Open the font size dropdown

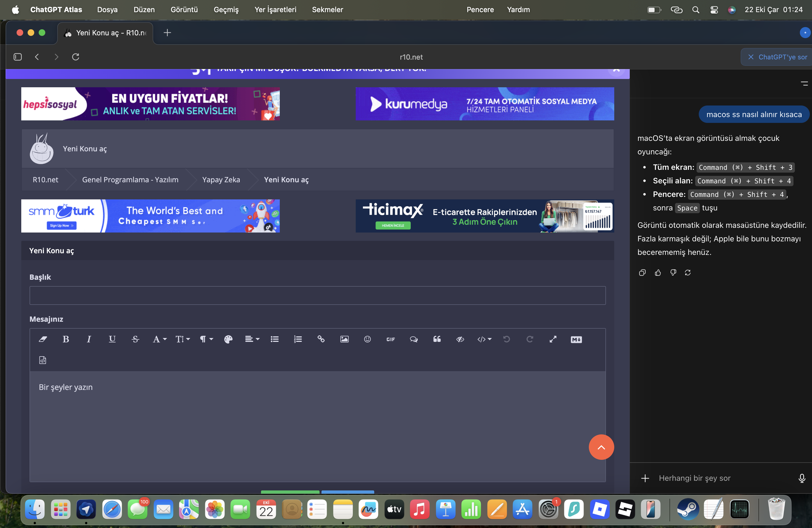[183, 339]
